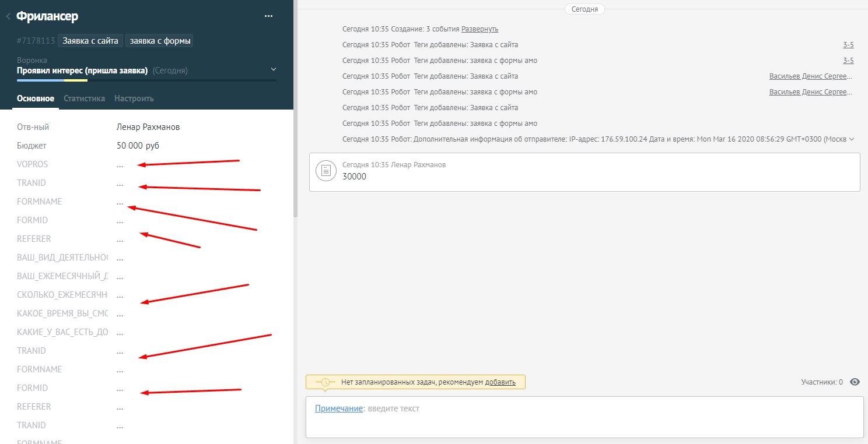Toggle the participants eye icon
This screenshot has height=444, width=868.
coord(855,382)
